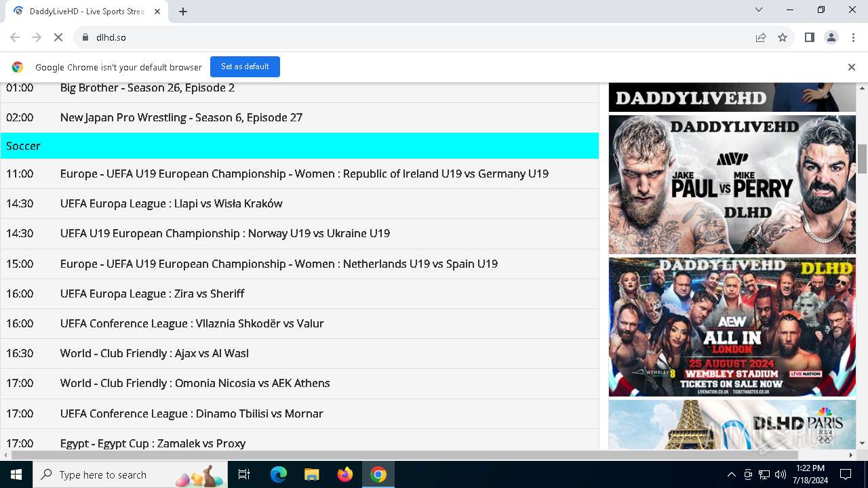
Task: Open the side panel icon
Action: point(809,37)
